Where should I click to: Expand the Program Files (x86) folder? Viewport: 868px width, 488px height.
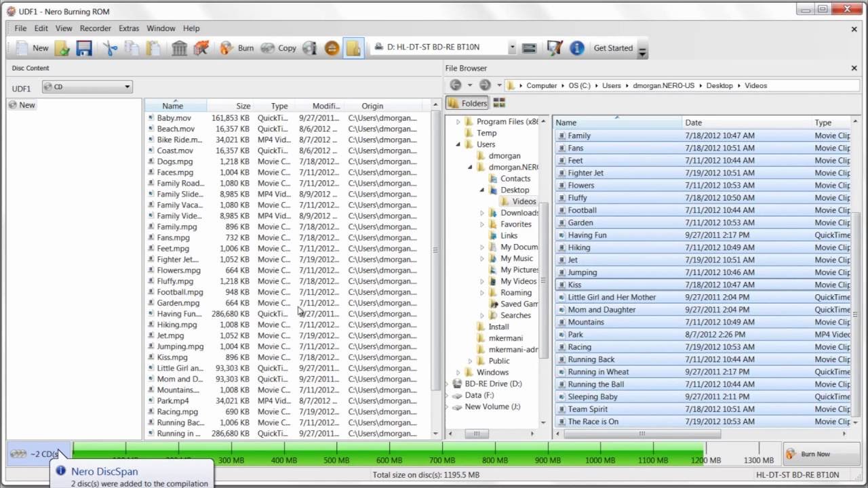coord(458,122)
